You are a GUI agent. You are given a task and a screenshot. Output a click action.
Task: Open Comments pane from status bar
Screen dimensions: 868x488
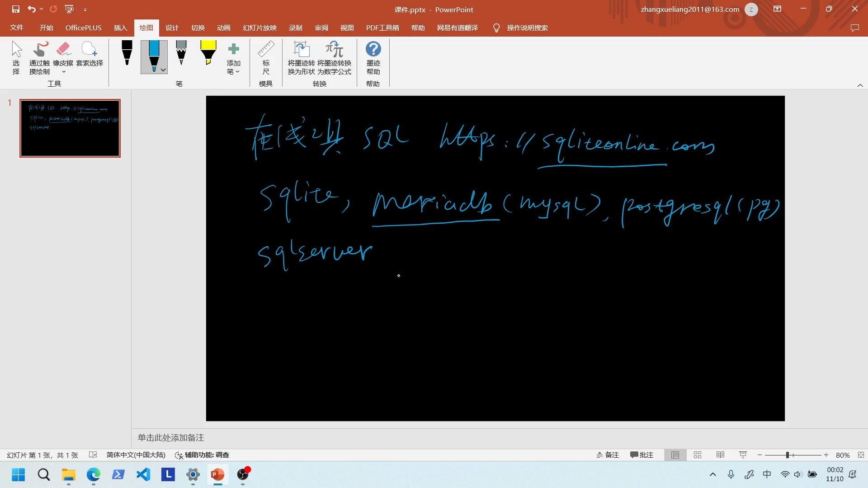tap(642, 455)
